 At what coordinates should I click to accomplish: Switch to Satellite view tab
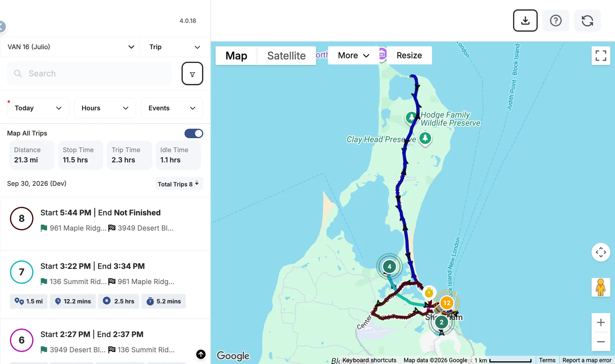click(286, 56)
